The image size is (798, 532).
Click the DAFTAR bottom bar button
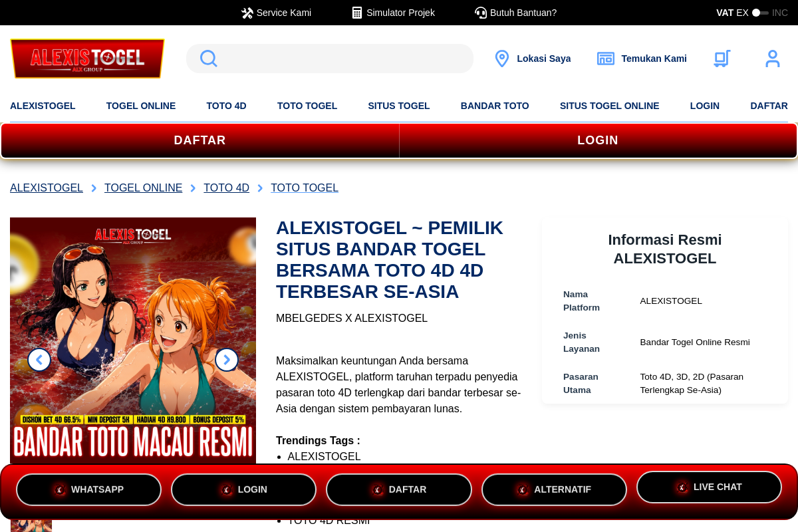[x=399, y=489]
